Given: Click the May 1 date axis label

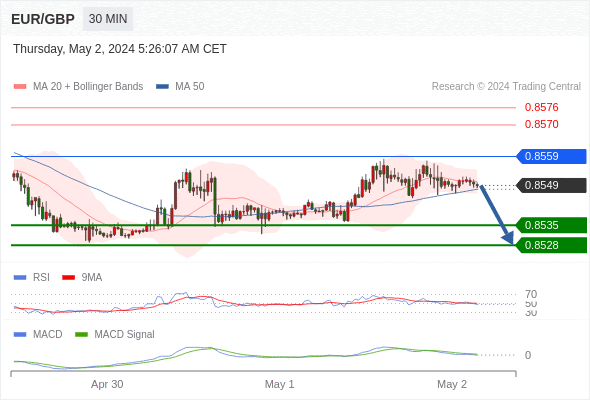Looking at the screenshot, I should pyautogui.click(x=279, y=384).
